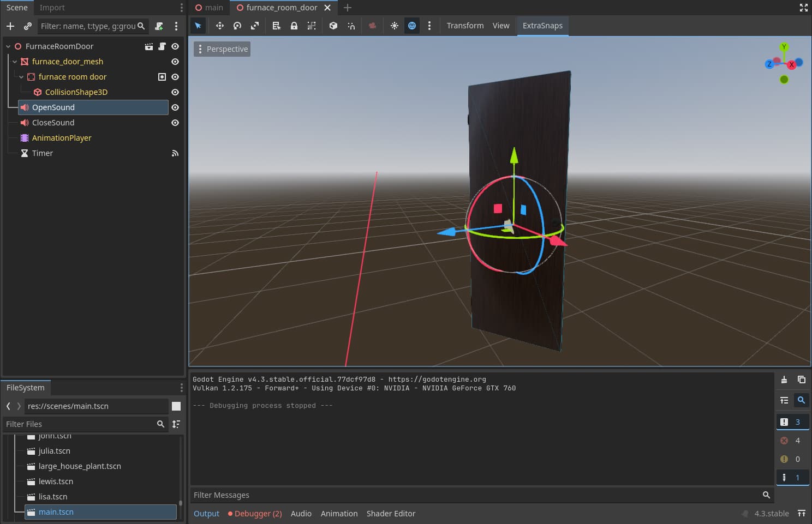The width and height of the screenshot is (812, 524).
Task: Open the View menu in viewport toolbar
Action: coord(501,26)
